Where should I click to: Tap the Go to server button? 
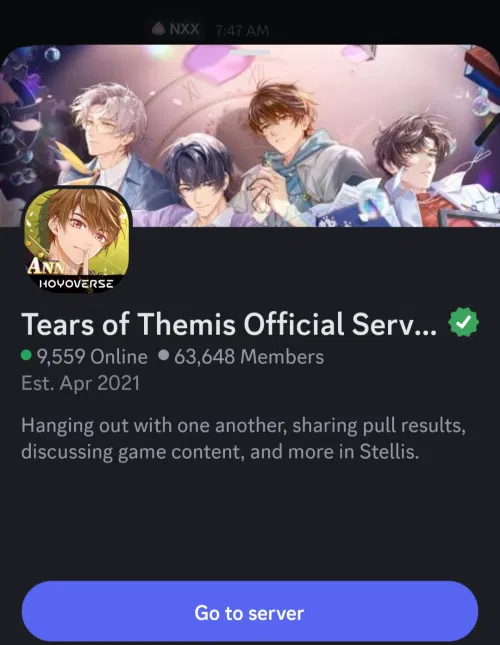(x=250, y=613)
